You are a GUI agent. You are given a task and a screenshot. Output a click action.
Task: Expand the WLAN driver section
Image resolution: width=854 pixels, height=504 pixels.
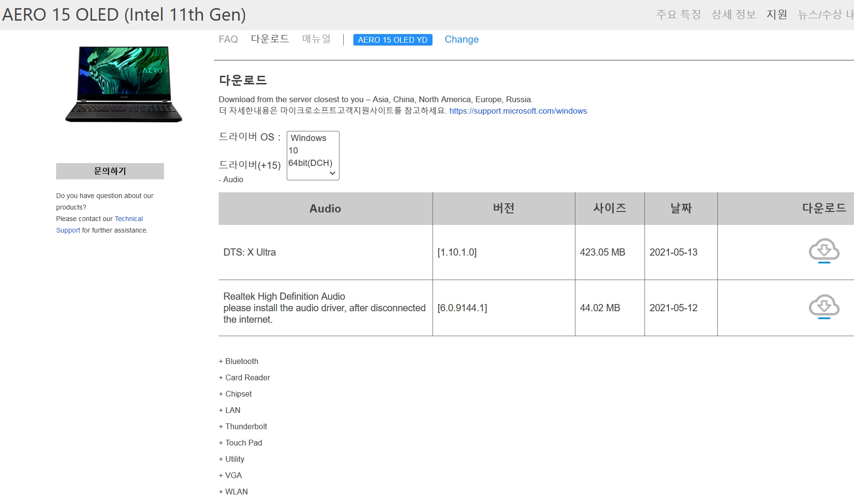233,492
